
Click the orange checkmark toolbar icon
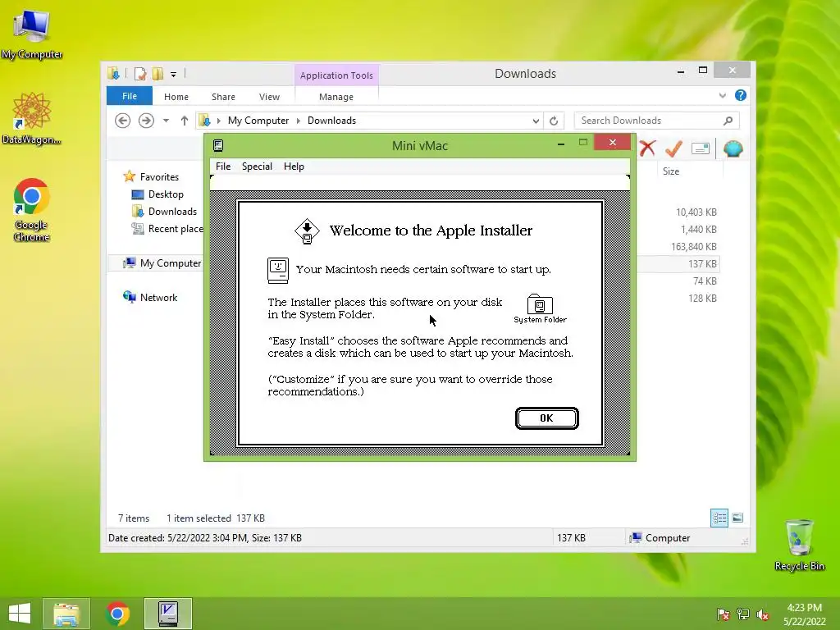click(674, 148)
